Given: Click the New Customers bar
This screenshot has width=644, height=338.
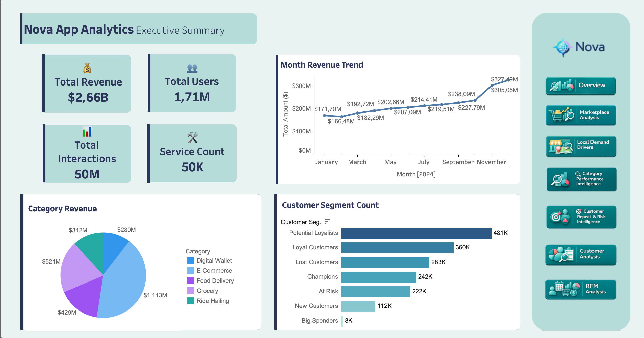Looking at the screenshot, I should click(x=358, y=306).
